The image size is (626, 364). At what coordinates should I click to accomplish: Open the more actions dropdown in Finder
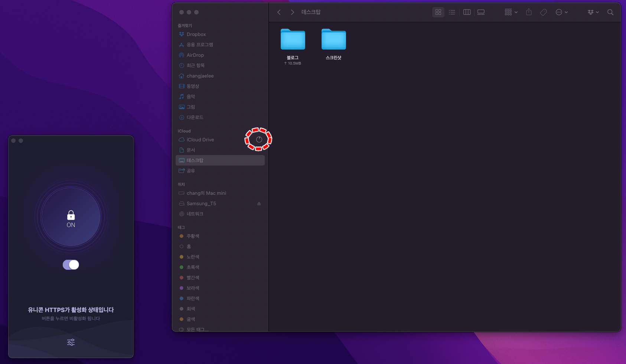pos(561,12)
